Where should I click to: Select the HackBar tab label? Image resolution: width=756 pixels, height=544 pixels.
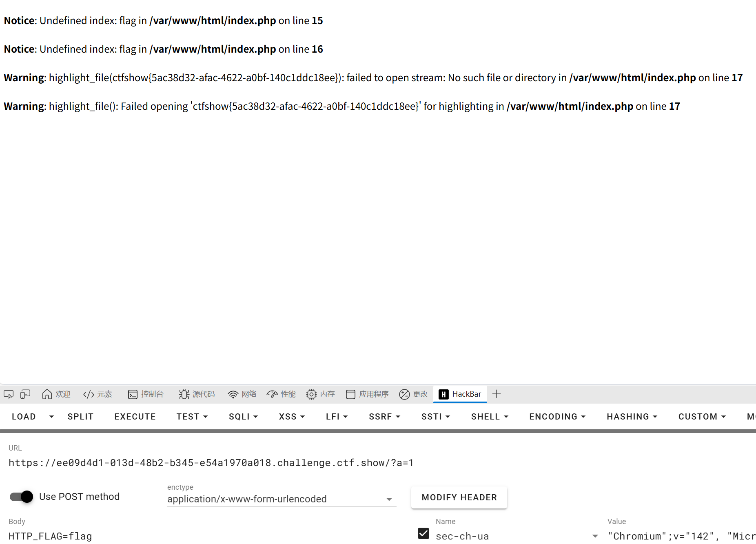tap(467, 394)
